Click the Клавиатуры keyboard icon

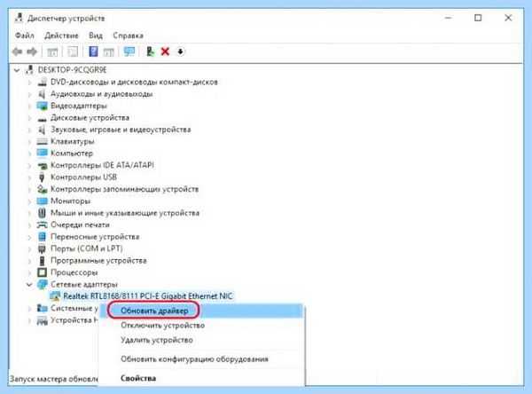(42, 141)
